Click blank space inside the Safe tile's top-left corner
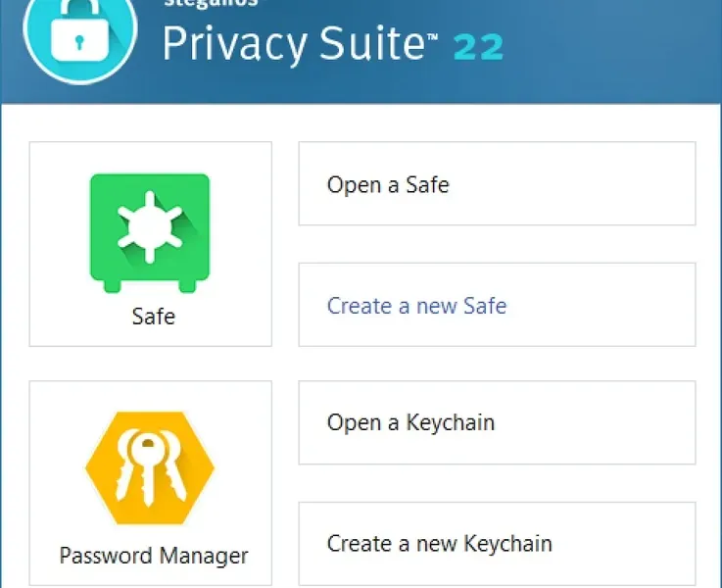 [49, 159]
